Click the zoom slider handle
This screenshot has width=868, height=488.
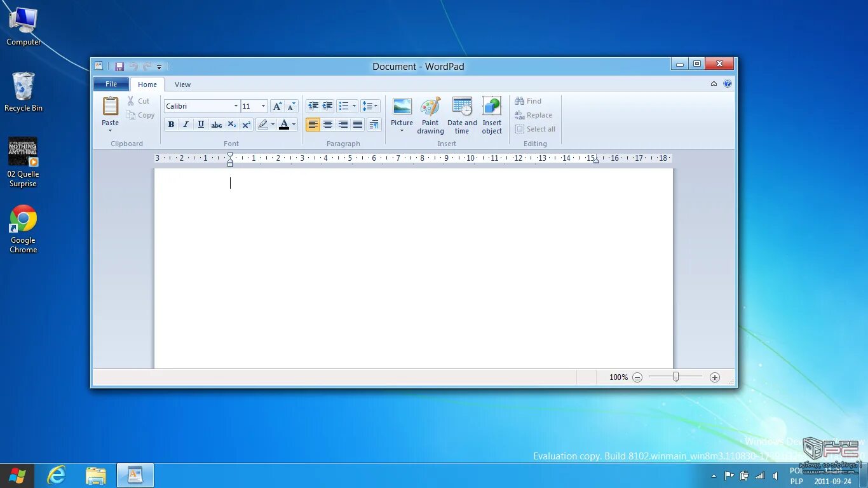coord(676,377)
